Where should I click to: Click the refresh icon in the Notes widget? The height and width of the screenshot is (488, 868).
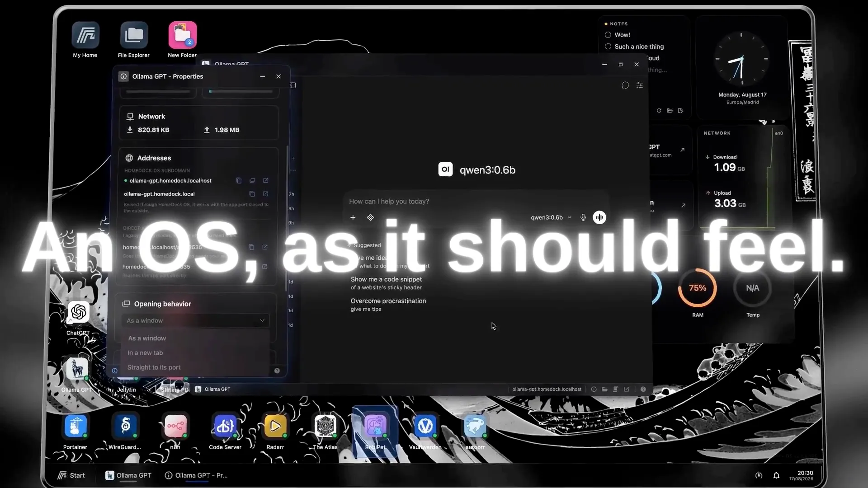(x=659, y=111)
